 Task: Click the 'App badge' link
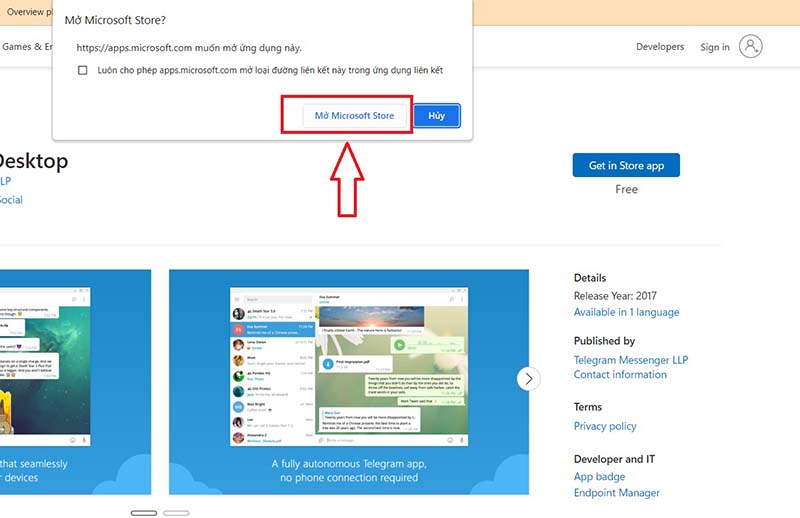click(599, 477)
